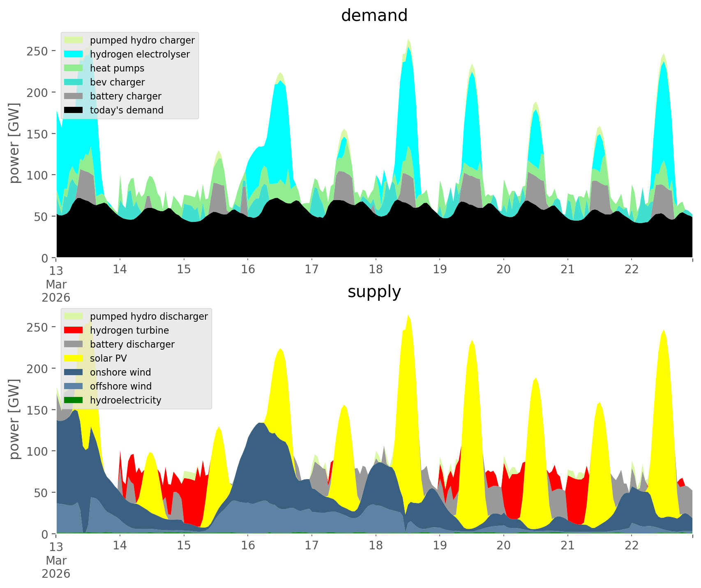This screenshot has width=701, height=588.
Task: Click the date tick 22 on the demand x-axis
Action: (x=632, y=269)
